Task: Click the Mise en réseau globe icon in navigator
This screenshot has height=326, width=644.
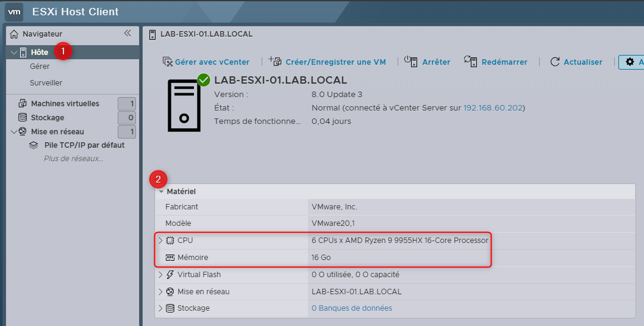Action: [23, 131]
